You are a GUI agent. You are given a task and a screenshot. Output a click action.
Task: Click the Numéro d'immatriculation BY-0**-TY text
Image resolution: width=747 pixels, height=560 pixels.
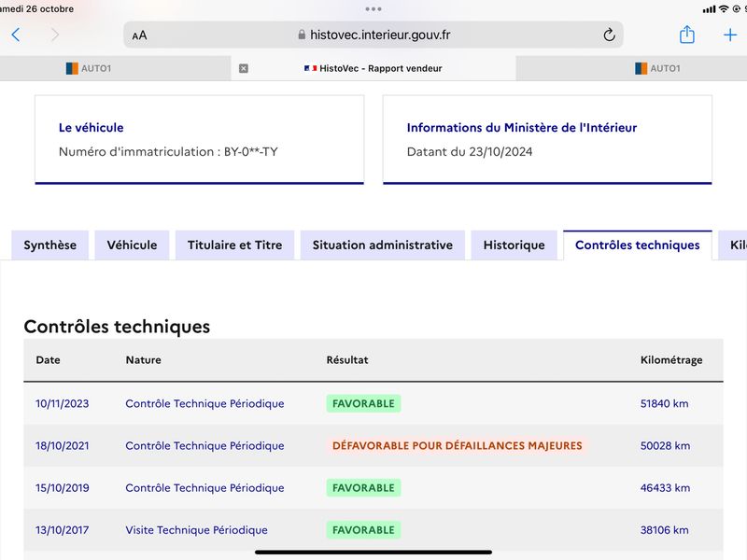coord(168,152)
